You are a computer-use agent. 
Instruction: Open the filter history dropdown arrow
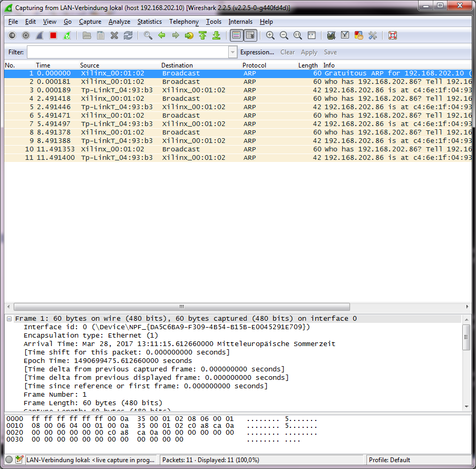click(232, 52)
